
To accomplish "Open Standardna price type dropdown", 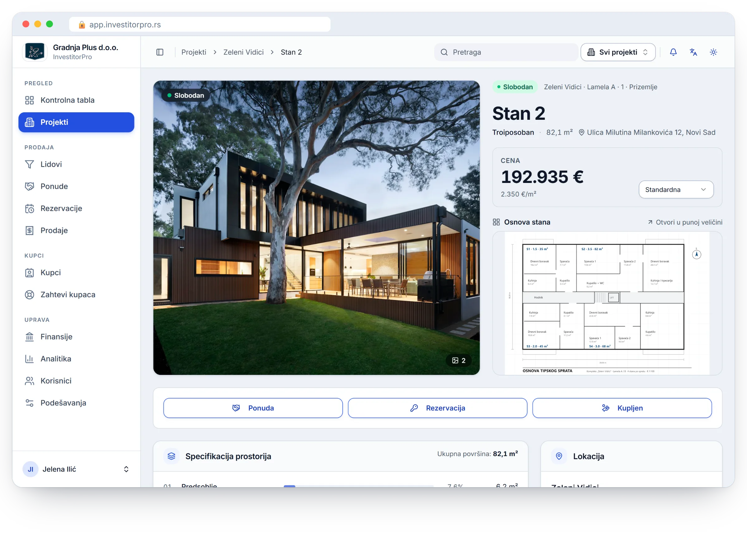I will tap(676, 189).
